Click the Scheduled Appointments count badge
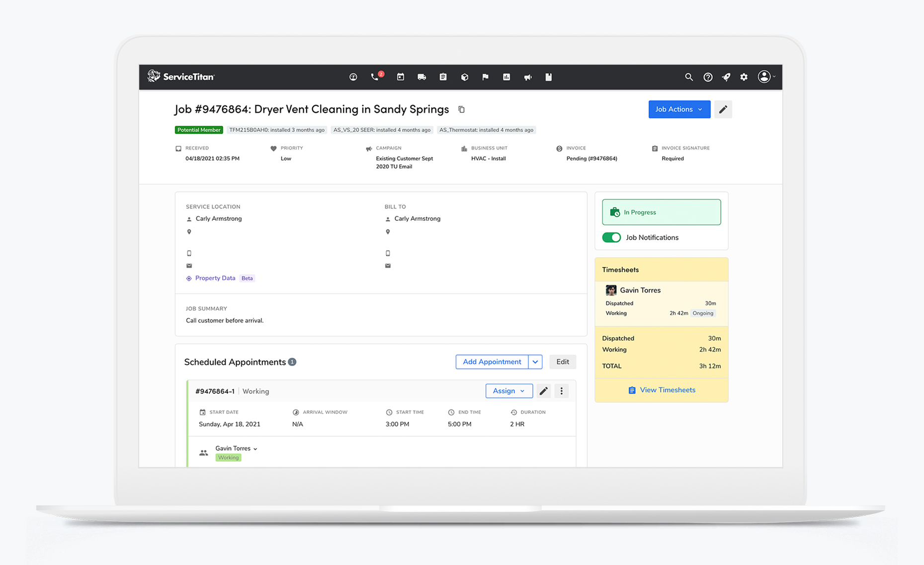Image resolution: width=924 pixels, height=565 pixels. coord(292,362)
